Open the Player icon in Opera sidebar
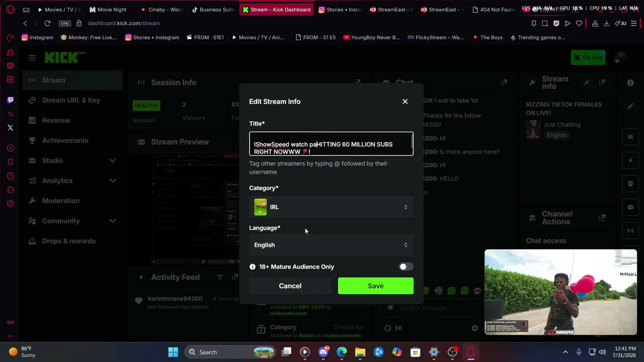The image size is (644, 362). pyautogui.click(x=10, y=148)
